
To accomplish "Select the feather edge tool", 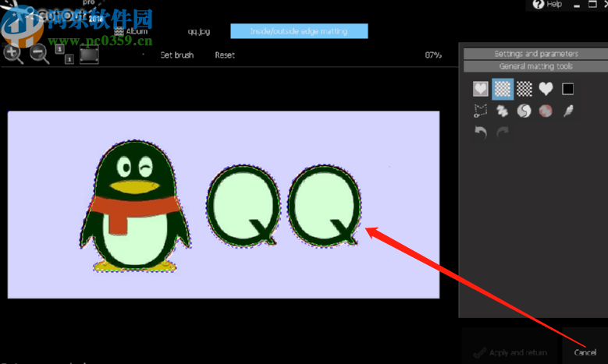I will [x=568, y=111].
